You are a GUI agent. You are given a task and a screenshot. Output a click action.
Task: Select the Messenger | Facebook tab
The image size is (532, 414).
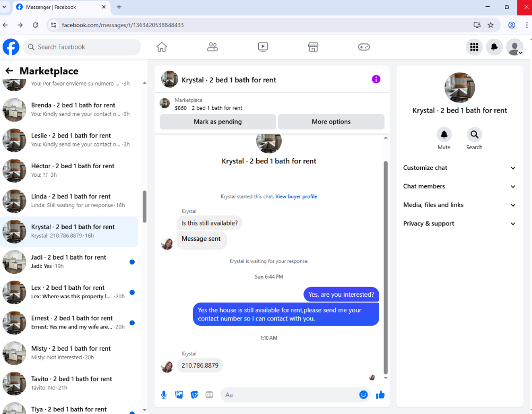pyautogui.click(x=62, y=7)
